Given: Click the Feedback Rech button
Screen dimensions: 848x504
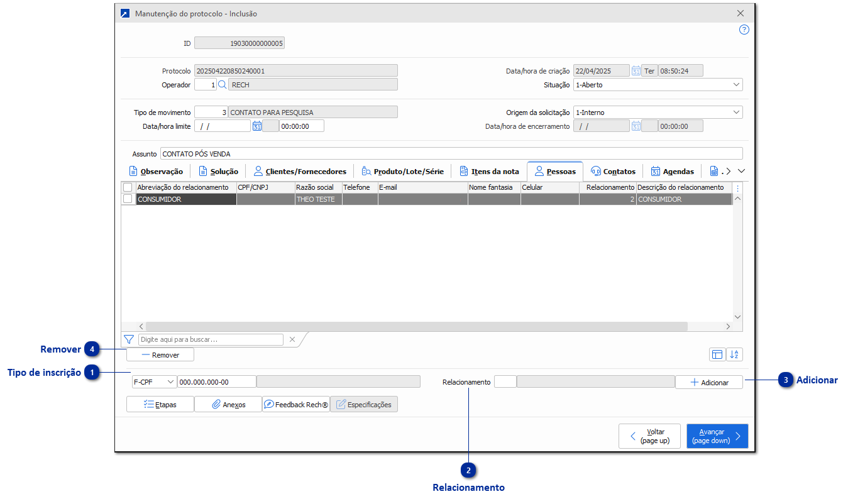Looking at the screenshot, I should tap(296, 405).
